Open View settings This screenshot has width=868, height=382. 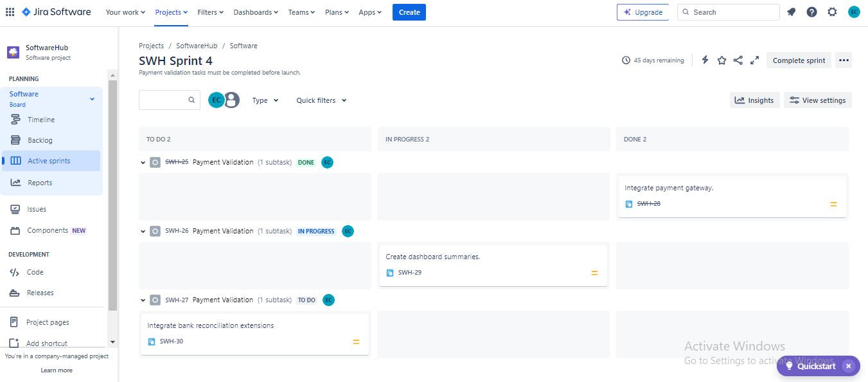coord(818,100)
